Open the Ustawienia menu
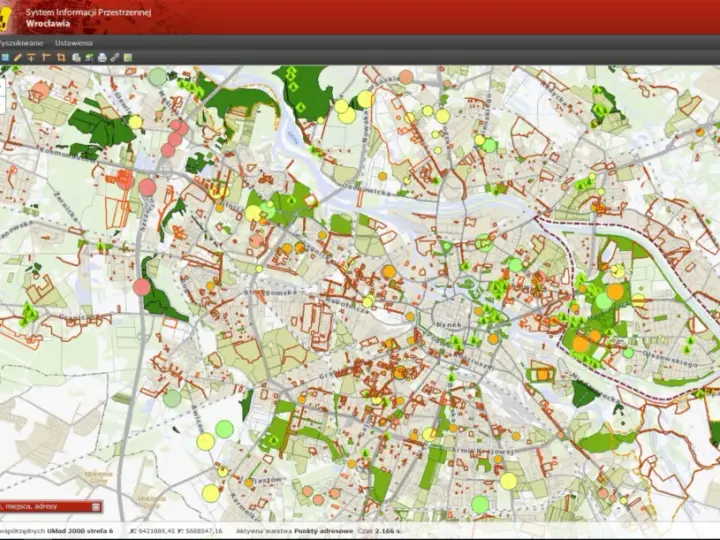Screen dimensions: 720x540 (73, 43)
